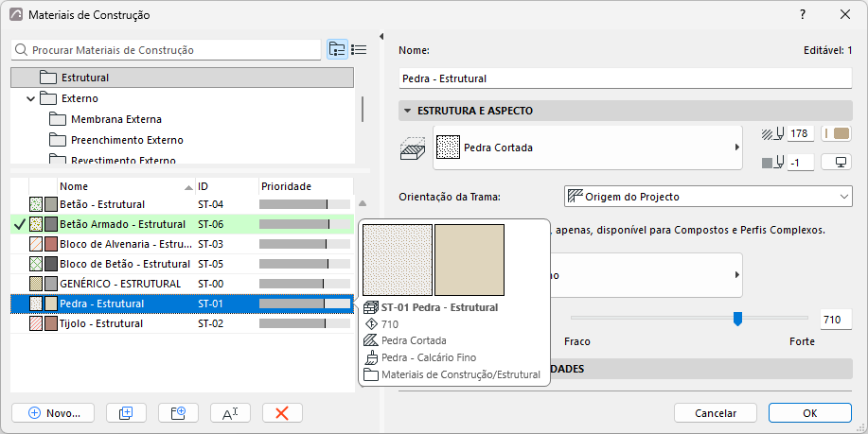This screenshot has height=434, width=868.
Task: Select the Externo folder
Action: click(80, 98)
